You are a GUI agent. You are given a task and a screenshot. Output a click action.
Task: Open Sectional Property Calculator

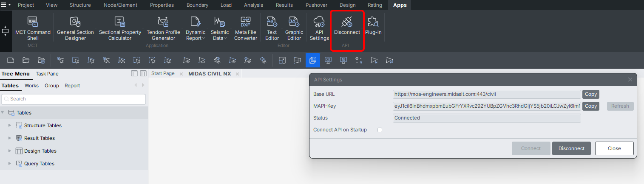click(120, 28)
